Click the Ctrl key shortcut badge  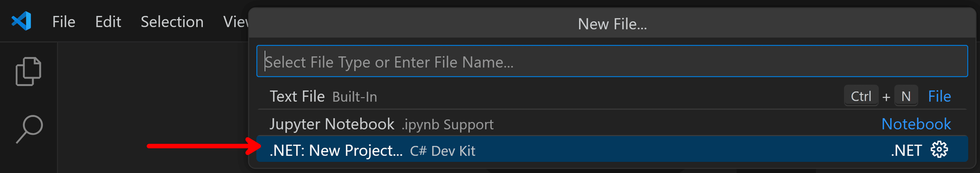click(861, 96)
